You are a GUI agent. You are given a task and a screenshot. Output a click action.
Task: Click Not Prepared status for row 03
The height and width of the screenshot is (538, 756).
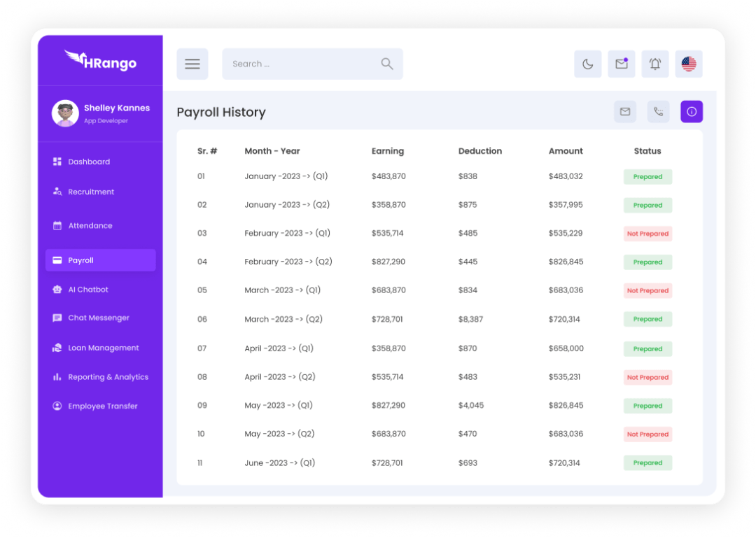[647, 234]
